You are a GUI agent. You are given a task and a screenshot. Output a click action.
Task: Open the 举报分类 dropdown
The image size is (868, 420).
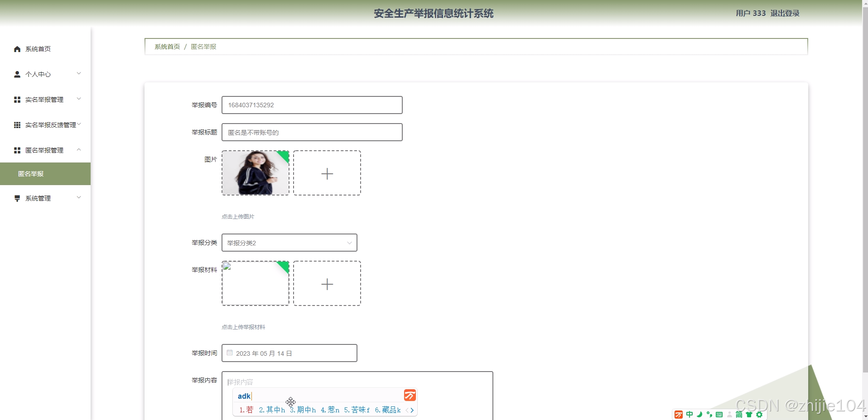289,243
